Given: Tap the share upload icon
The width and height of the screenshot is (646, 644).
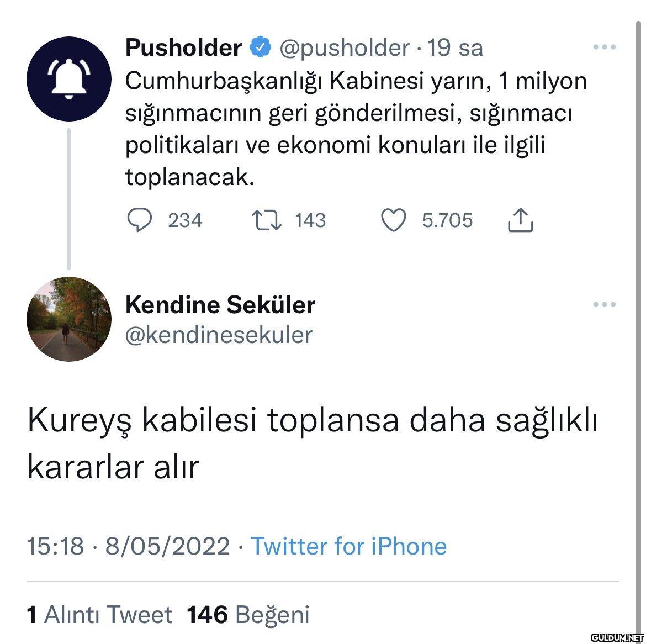Looking at the screenshot, I should point(520,220).
